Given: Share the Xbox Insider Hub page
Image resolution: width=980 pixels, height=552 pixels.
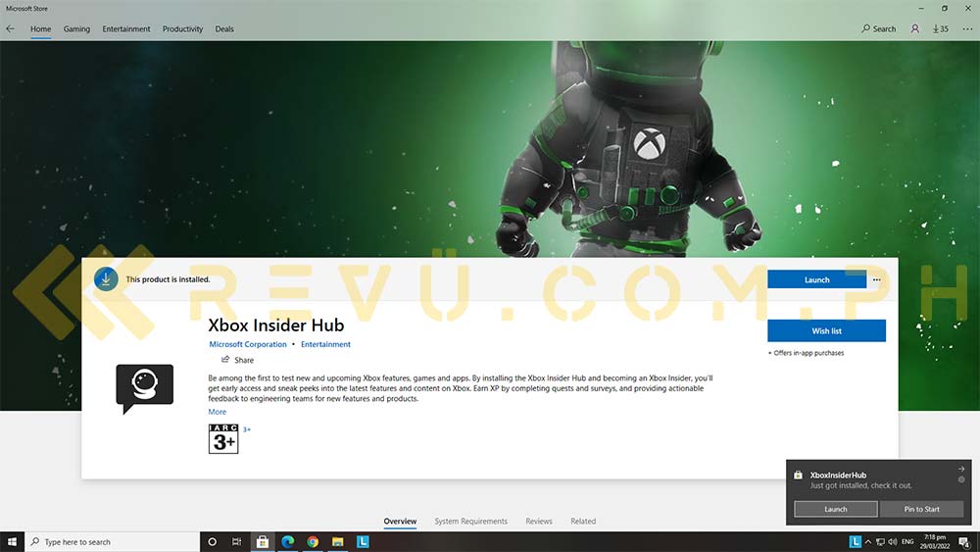Looking at the screenshot, I should pyautogui.click(x=237, y=360).
